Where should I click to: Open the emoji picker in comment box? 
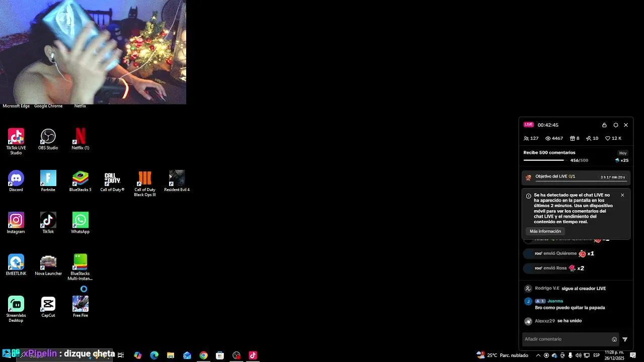click(614, 339)
